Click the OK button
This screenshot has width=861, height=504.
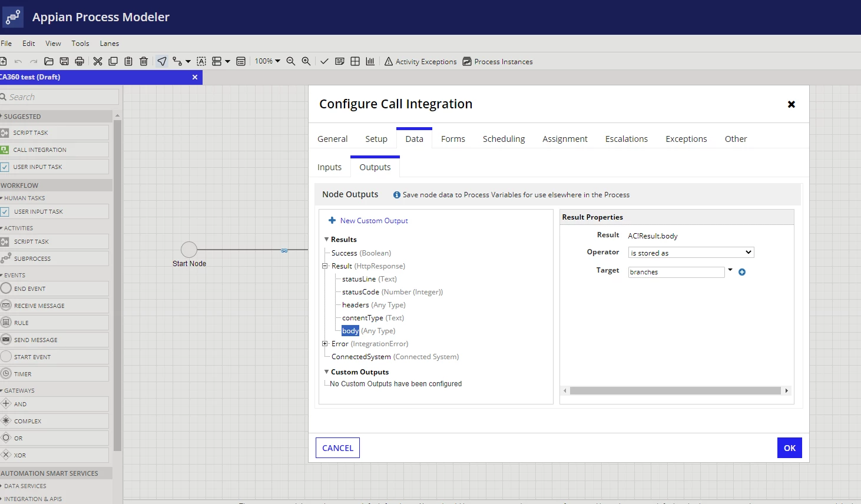click(790, 448)
